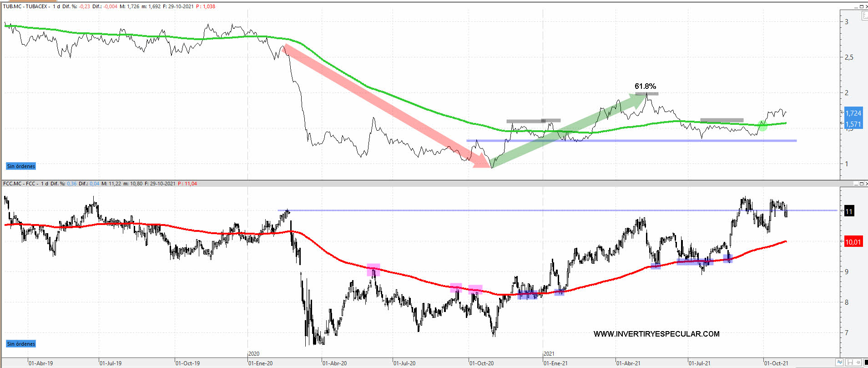Click the red 10,01 moving average price tag

click(853, 242)
